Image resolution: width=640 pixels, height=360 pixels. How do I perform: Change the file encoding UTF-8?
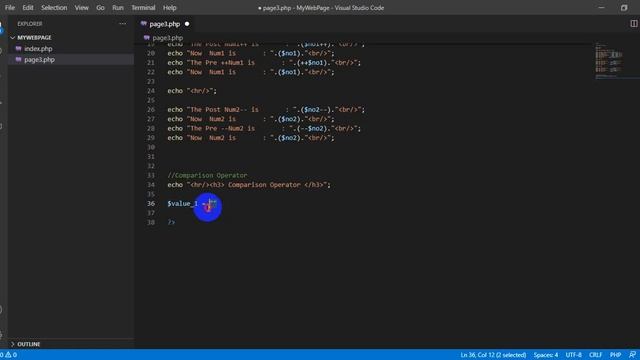pos(573,355)
